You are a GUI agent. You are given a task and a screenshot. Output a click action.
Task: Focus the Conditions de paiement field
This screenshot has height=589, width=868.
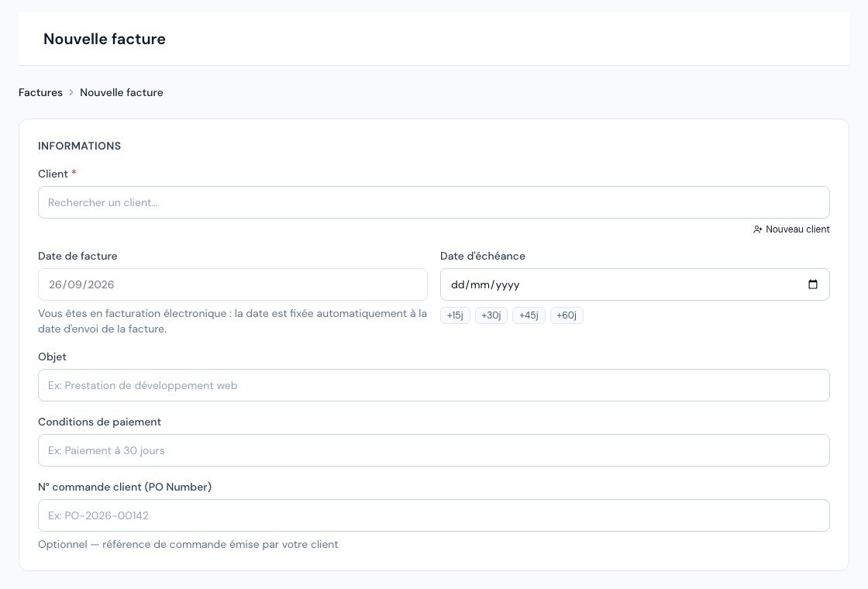click(x=433, y=450)
